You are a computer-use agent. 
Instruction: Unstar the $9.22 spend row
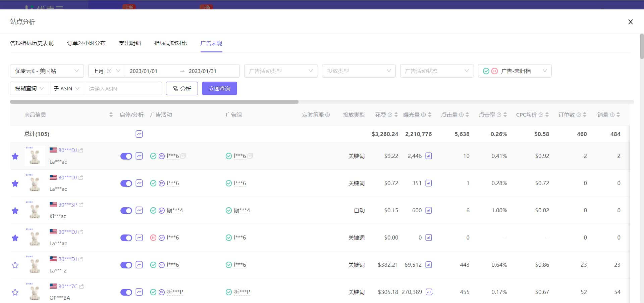pos(15,156)
